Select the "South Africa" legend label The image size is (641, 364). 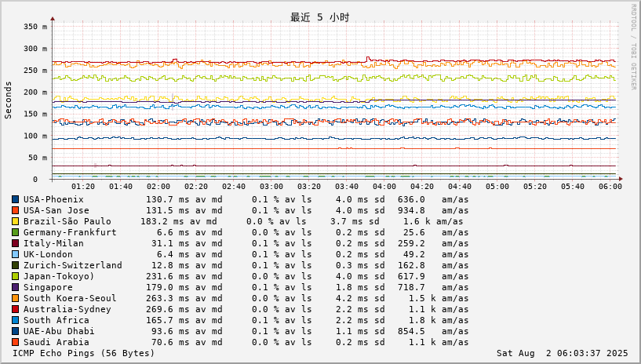point(56,320)
